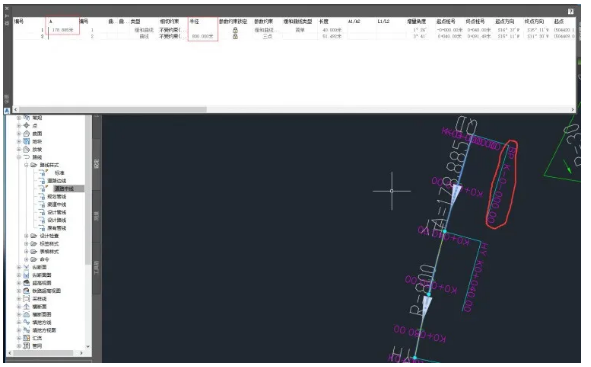Viewport: 591px width, 367px height.
Task: Select the 标准 alignment style
Action: tap(60, 173)
